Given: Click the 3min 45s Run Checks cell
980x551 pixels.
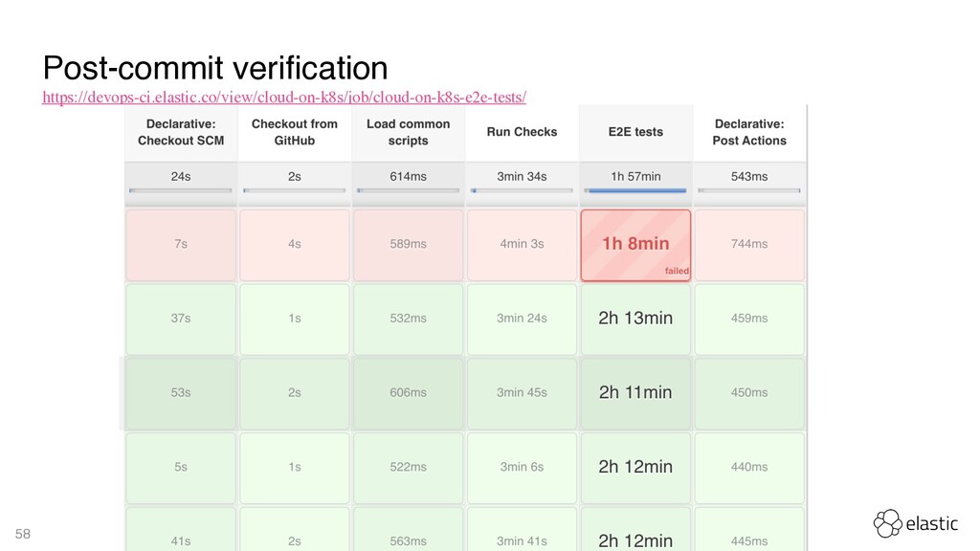Looking at the screenshot, I should [x=522, y=393].
